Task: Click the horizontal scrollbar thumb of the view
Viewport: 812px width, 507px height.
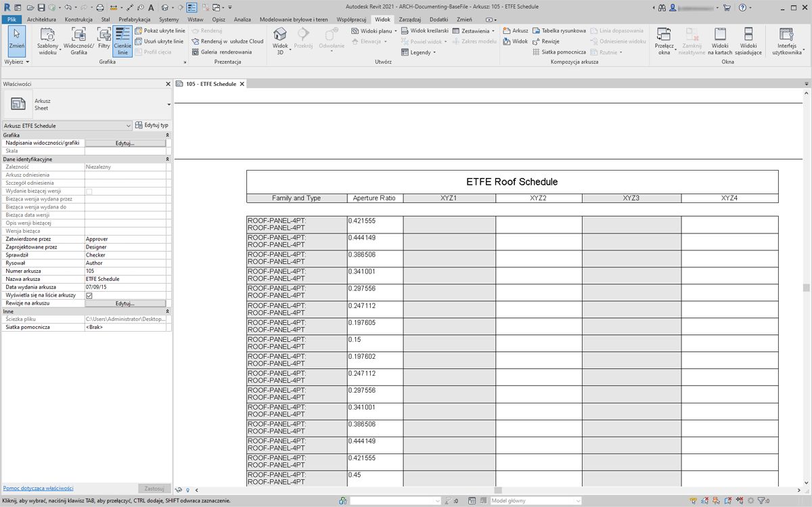Action: click(x=498, y=490)
